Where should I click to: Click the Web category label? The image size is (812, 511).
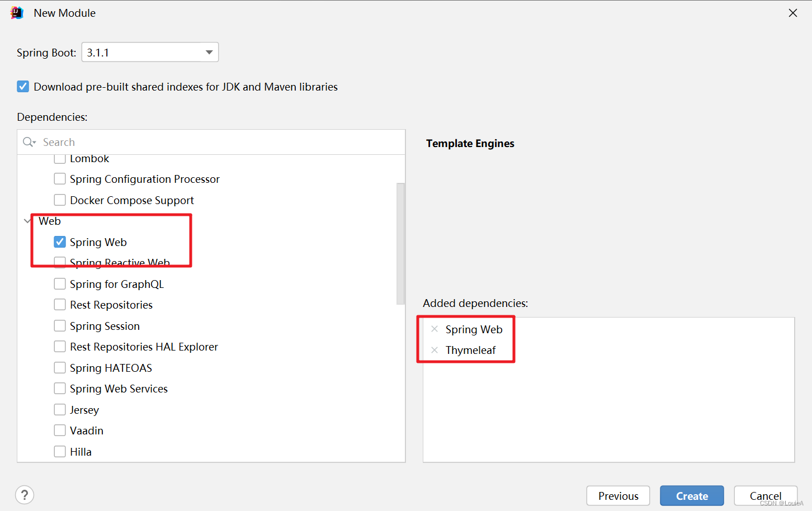point(50,221)
